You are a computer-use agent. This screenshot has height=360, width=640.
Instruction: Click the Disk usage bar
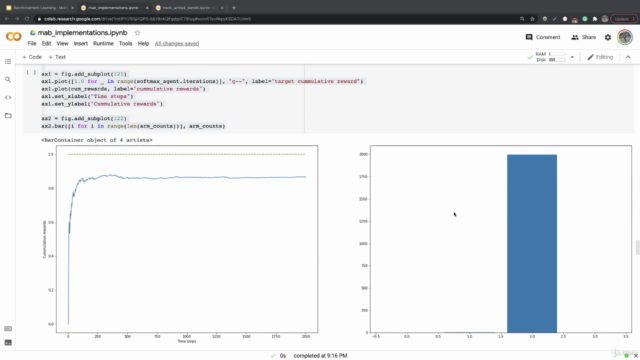[x=557, y=60]
